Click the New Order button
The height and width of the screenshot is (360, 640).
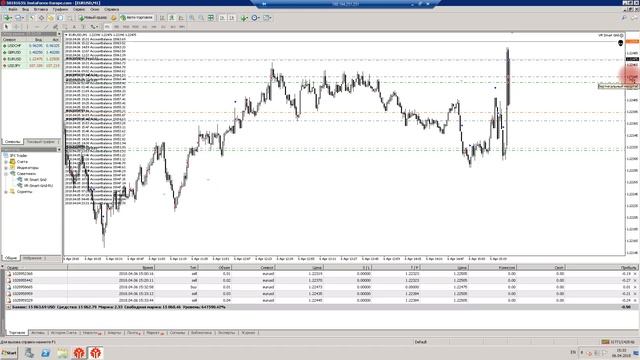[x=93, y=18]
